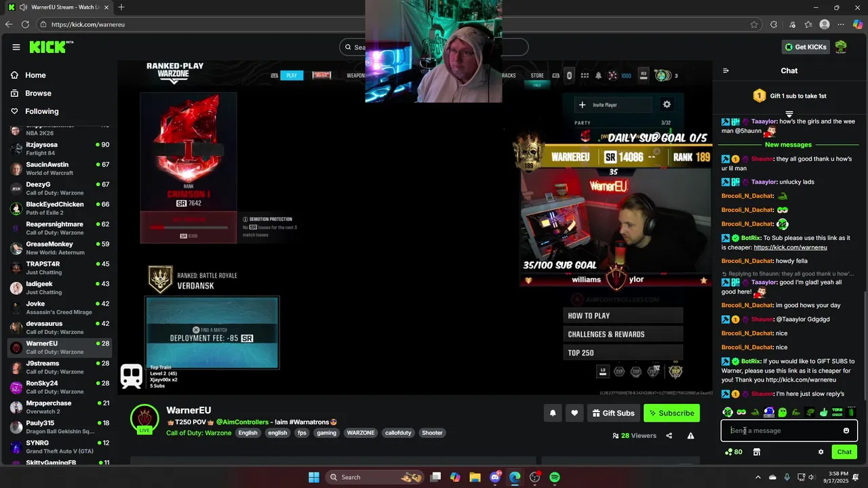Screen dimensions: 868x488
Task: Open devasaurus channel in sidebar
Action: coord(60,327)
